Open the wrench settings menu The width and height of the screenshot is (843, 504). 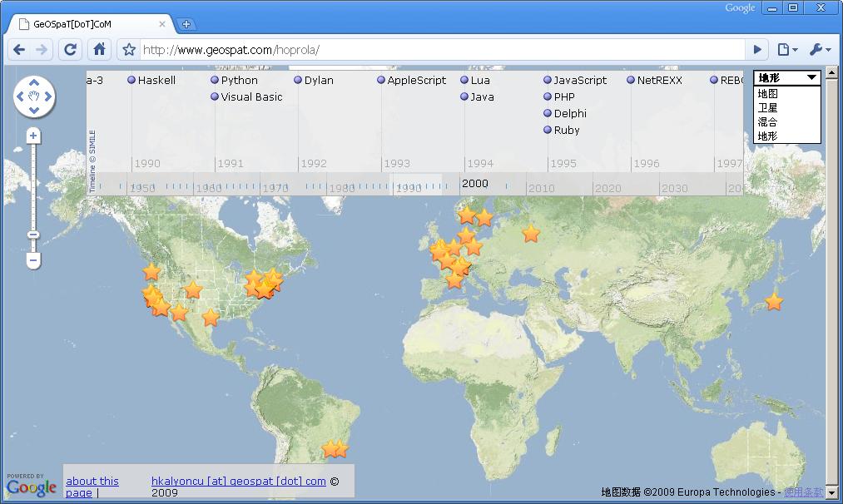(819, 50)
